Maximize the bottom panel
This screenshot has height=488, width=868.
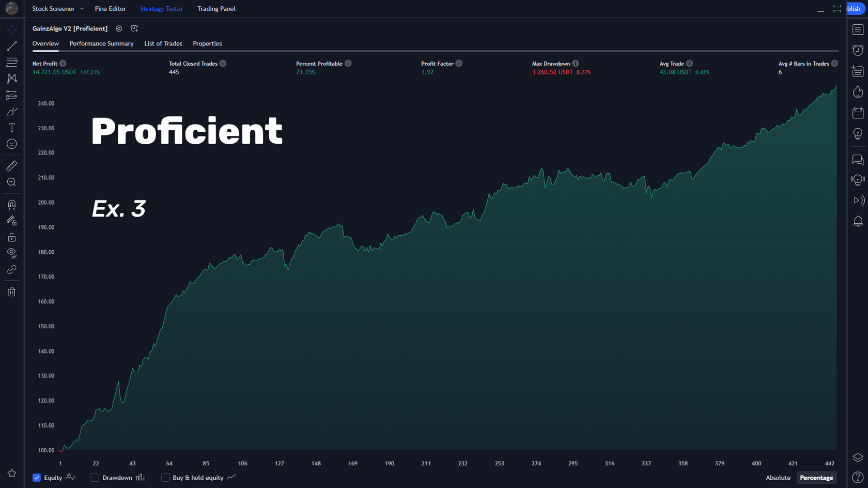(x=837, y=9)
